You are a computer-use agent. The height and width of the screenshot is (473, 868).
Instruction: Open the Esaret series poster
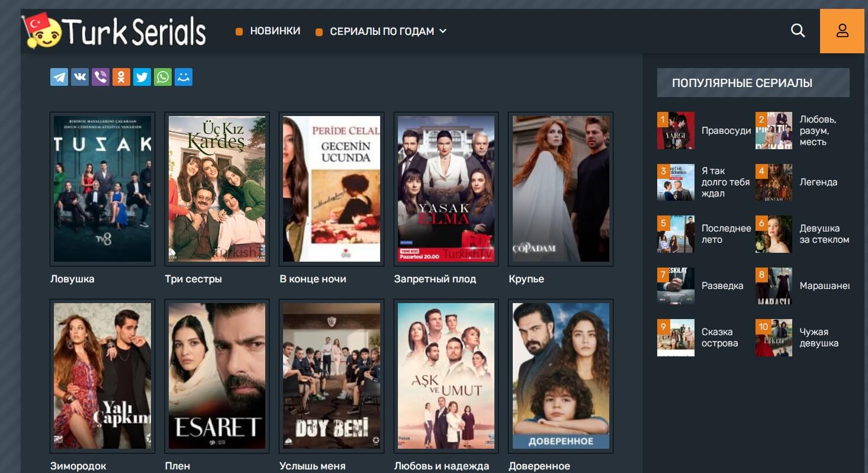point(217,375)
